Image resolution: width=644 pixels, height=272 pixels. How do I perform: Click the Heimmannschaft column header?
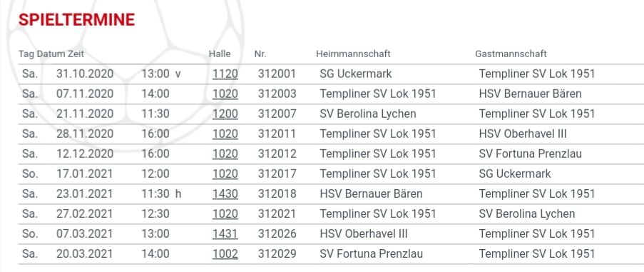(x=353, y=54)
